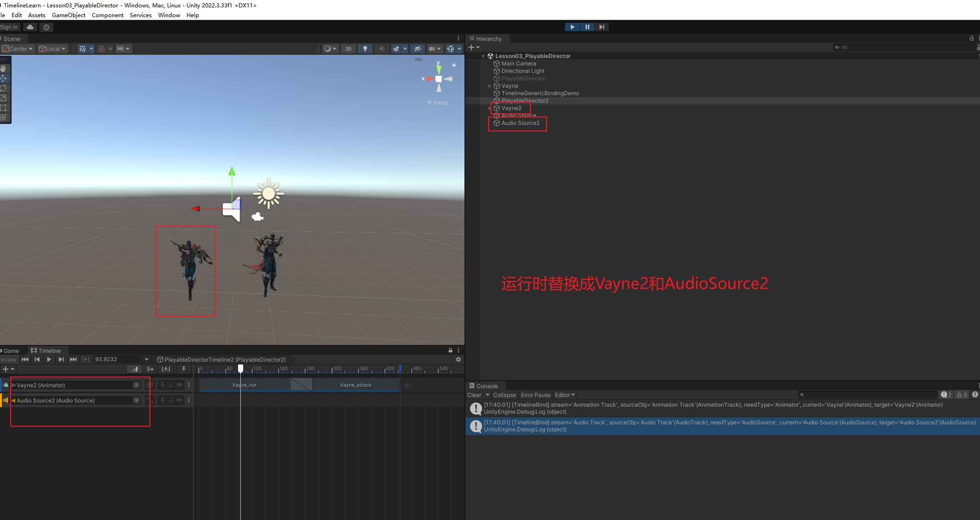Viewport: 980px width, 520px height.
Task: Click the Console Clear button
Action: click(474, 395)
